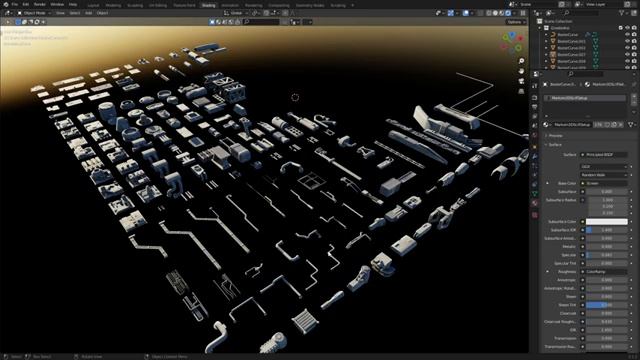
Task: Switch to the Geometry Nodes workspace tab
Action: tap(310, 5)
